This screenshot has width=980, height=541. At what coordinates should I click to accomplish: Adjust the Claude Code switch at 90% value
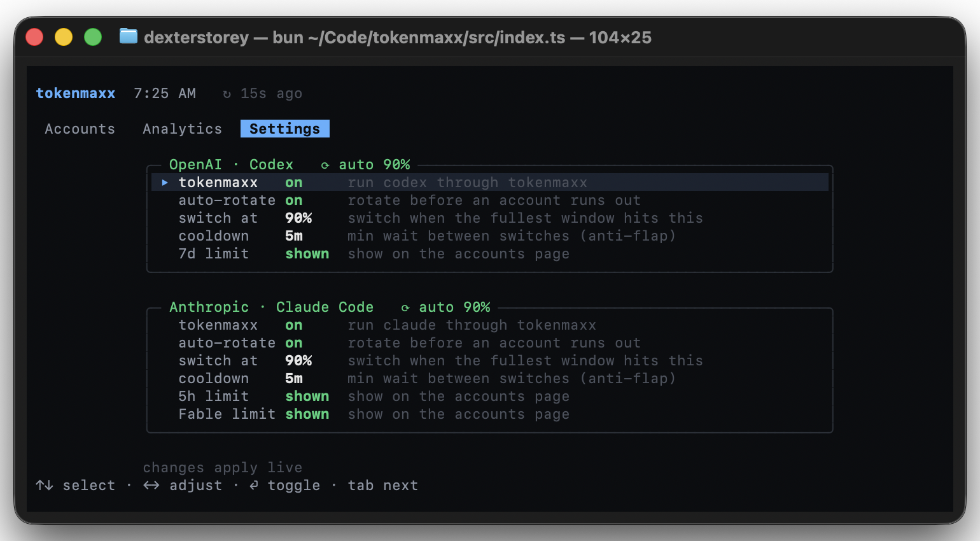298,361
